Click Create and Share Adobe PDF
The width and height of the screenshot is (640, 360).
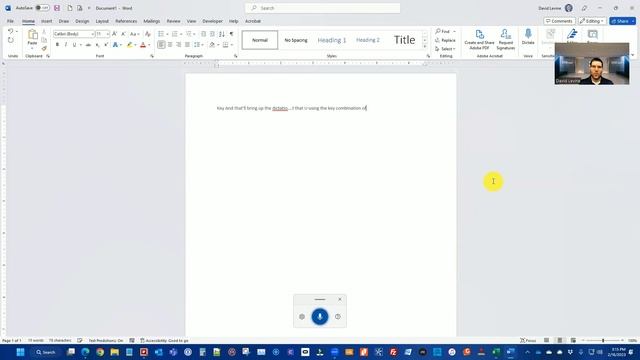click(x=479, y=40)
